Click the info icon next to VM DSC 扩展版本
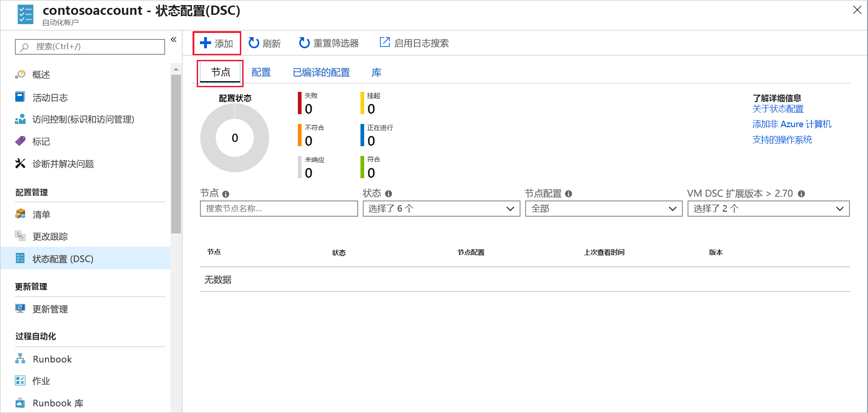Viewport: 868px width, 413px height. coord(801,194)
